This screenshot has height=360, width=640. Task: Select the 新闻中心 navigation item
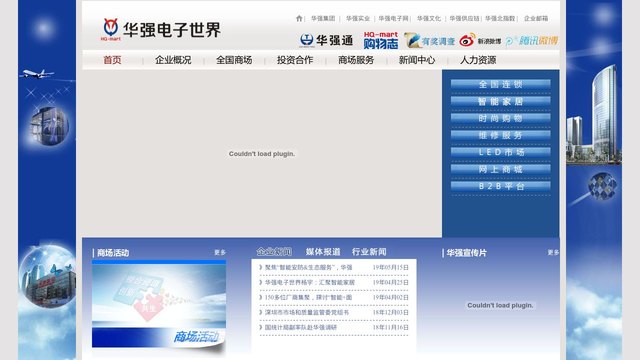(417, 60)
